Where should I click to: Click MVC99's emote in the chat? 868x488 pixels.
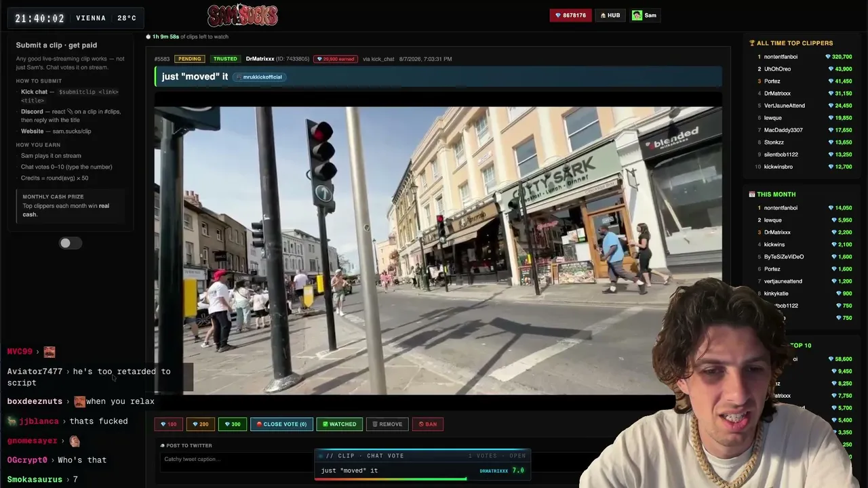tap(50, 352)
